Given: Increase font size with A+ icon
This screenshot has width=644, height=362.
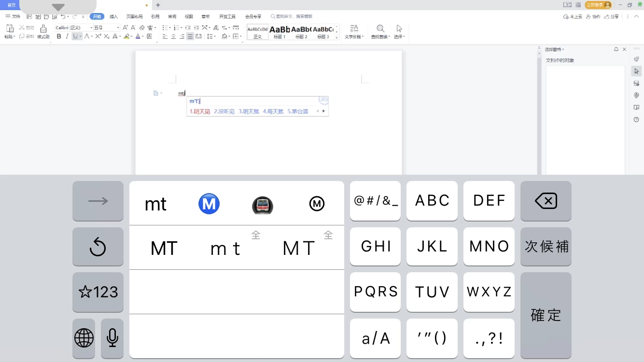Looking at the screenshot, I should [125, 28].
